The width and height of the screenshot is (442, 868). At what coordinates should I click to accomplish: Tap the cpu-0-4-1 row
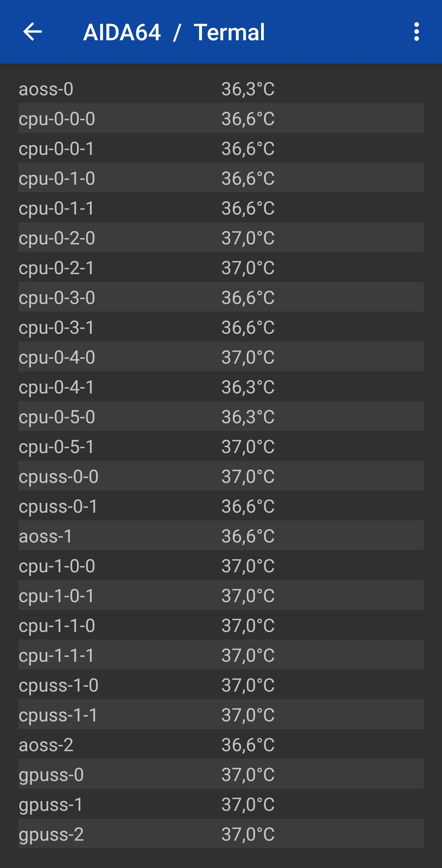pyautogui.click(x=221, y=387)
